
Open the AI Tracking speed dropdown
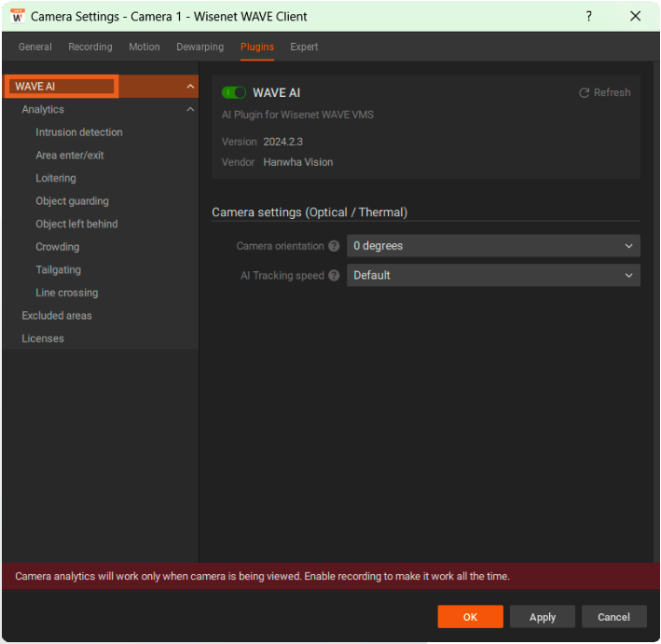(x=493, y=275)
